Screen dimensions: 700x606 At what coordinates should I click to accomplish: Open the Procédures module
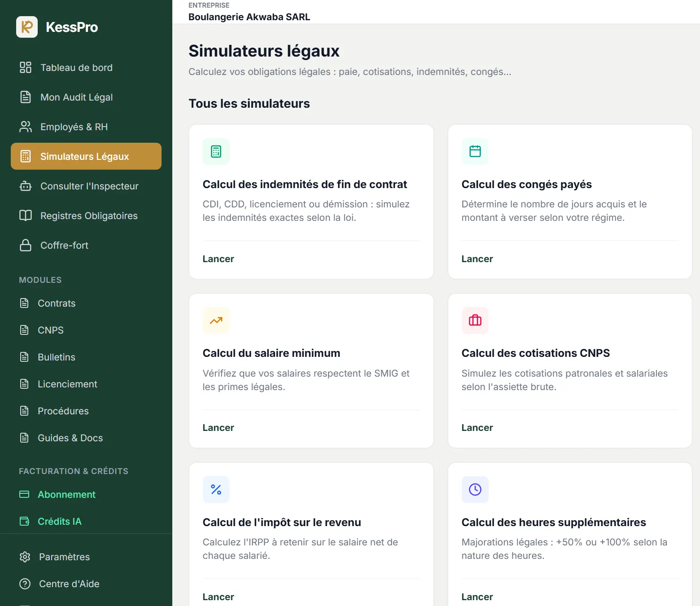(x=86, y=411)
